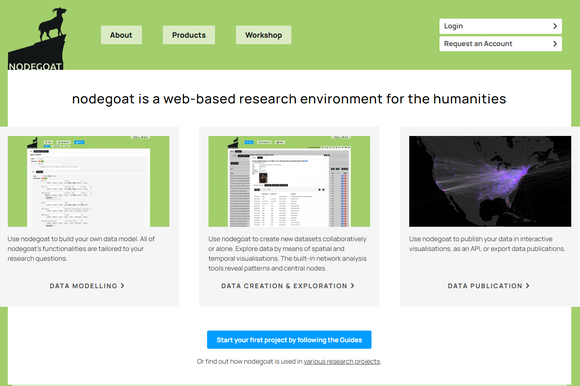The image size is (580, 386).
Task: Click text 'Use nodegoat to create new datasets collaboratively'
Action: click(287, 239)
